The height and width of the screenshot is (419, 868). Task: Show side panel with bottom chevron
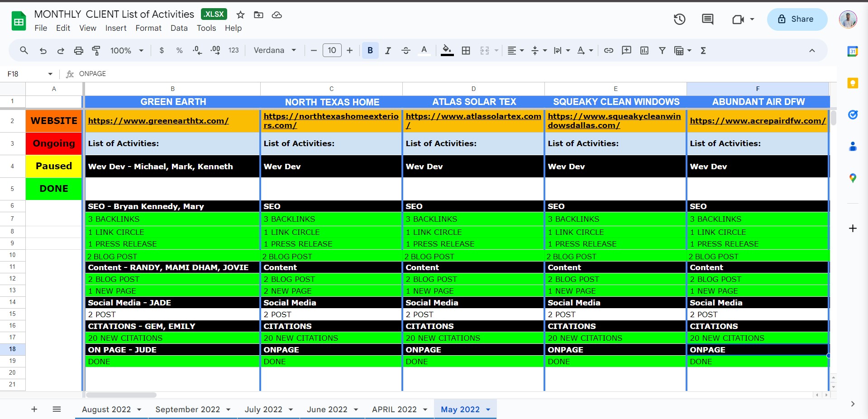pos(853,404)
